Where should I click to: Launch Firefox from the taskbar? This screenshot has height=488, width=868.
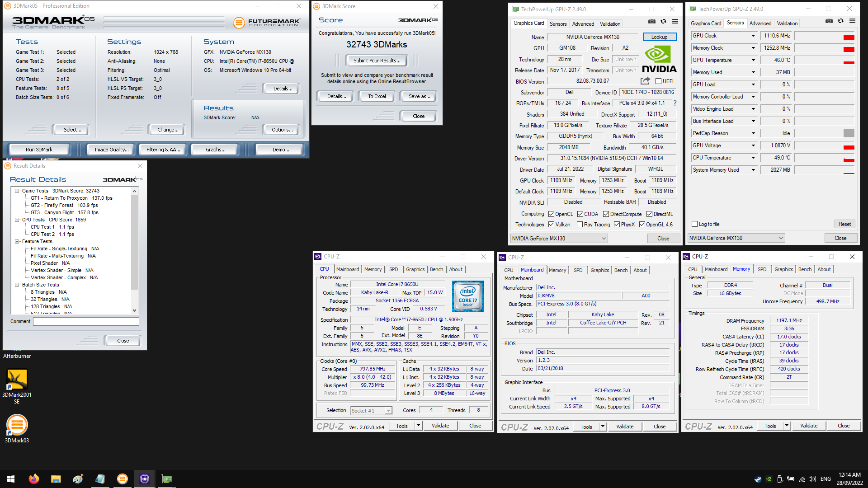click(34, 479)
